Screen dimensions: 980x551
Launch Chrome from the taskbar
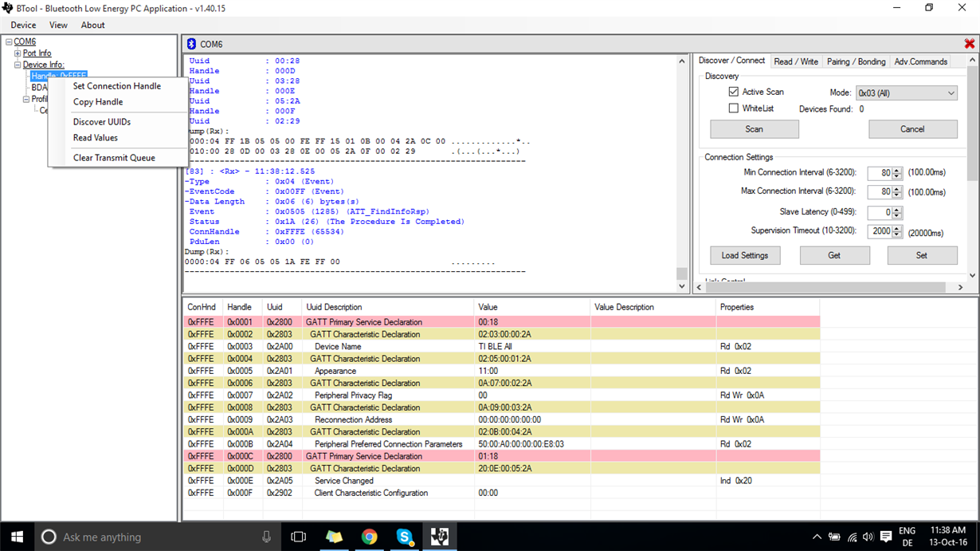pos(369,537)
